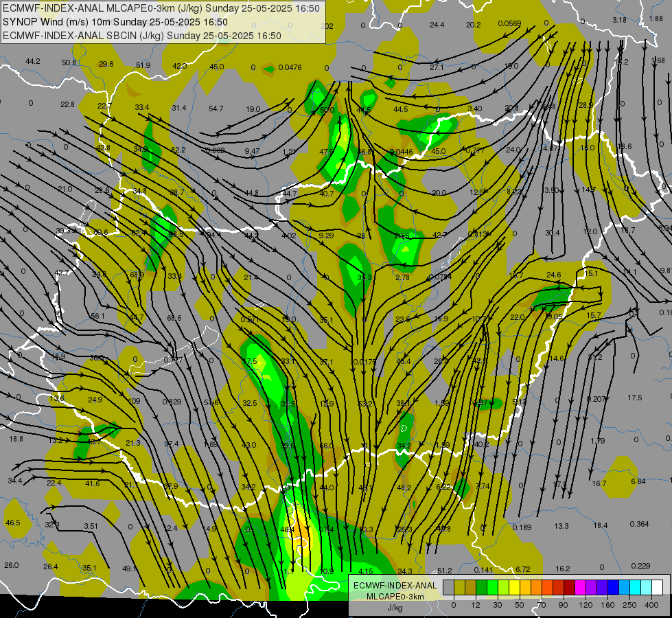672x618 pixels.
Task: Click the map value 30.4
Action: point(553,233)
